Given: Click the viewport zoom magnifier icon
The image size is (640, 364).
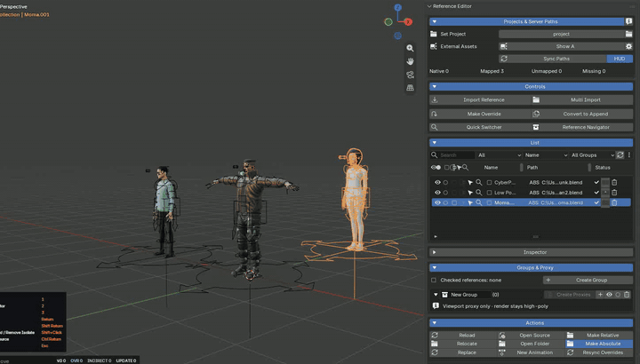Looking at the screenshot, I should point(410,48).
